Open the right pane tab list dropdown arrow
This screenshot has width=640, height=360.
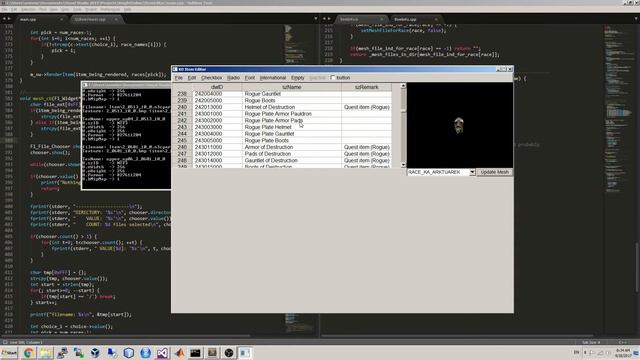(636, 19)
